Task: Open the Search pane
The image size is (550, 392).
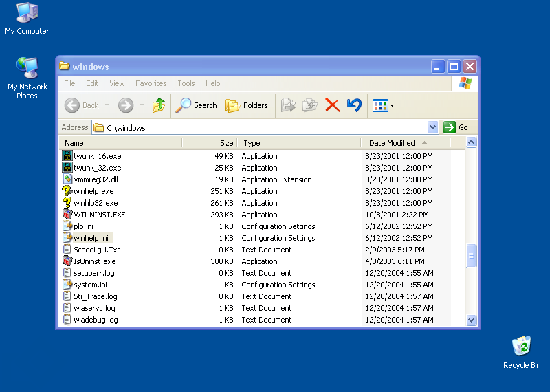Action: tap(197, 105)
